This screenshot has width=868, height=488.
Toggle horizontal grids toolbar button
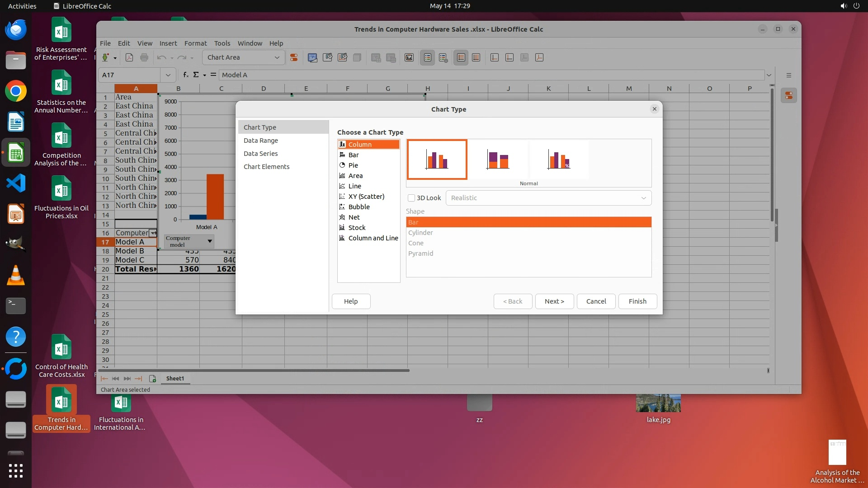(461, 57)
